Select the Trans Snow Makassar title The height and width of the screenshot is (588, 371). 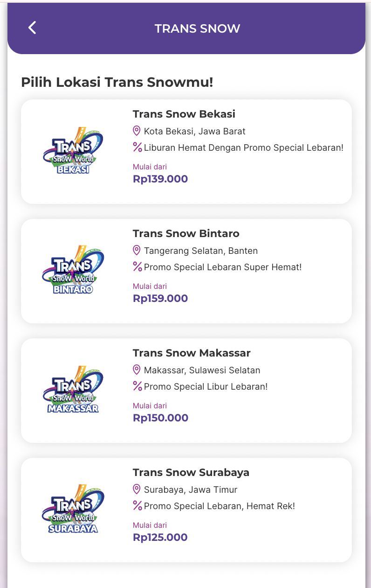coord(192,353)
